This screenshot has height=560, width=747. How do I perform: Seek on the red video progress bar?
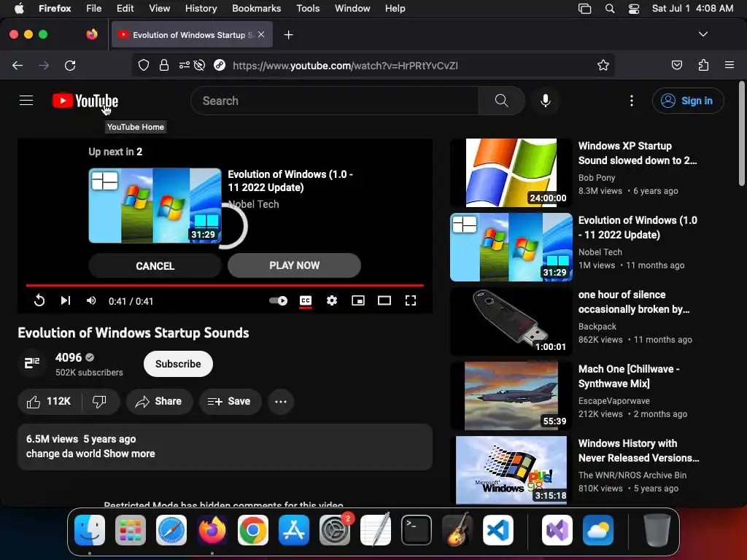(x=225, y=285)
